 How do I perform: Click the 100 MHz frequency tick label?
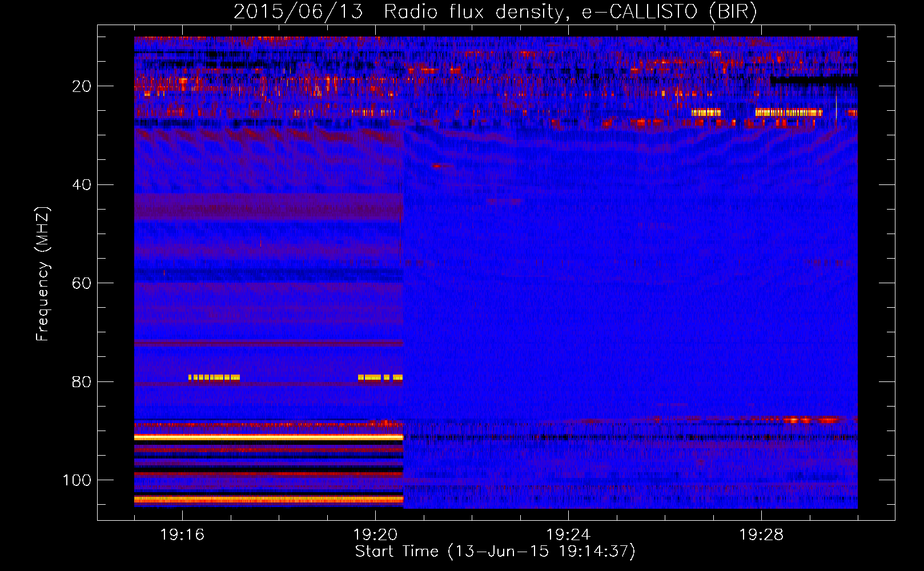pos(77,480)
